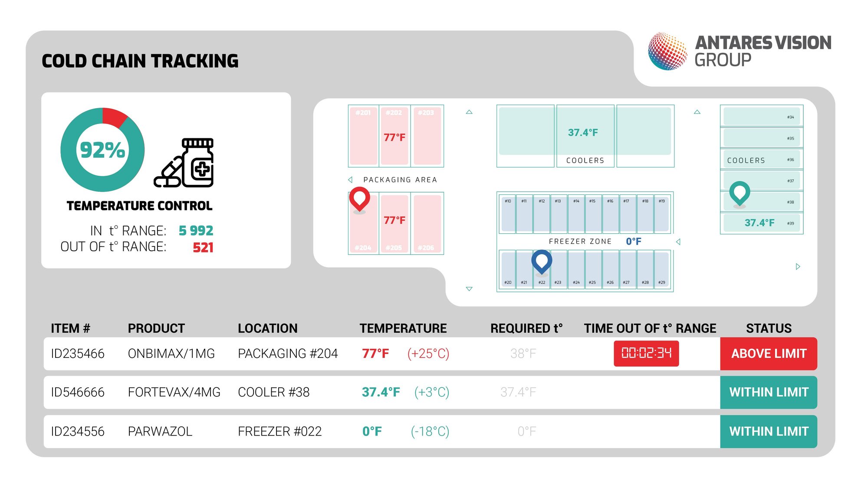Click the 92% temperature control donut chart
Viewport: 868px width, 488px height.
pyautogui.click(x=102, y=150)
